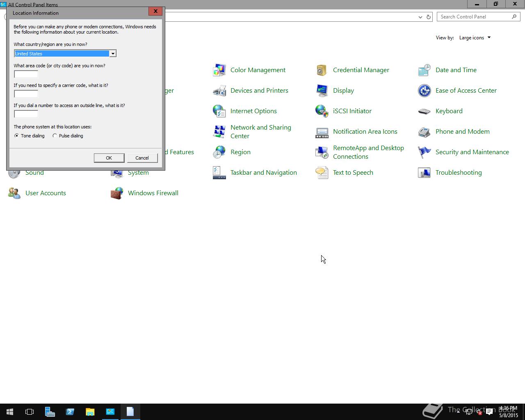
Task: Click the Search Control Panel box
Action: 478,17
